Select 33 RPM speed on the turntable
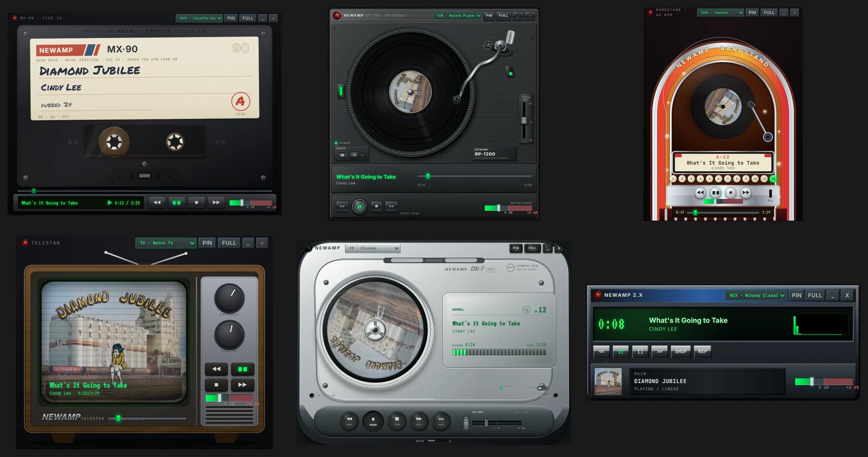This screenshot has width=868, height=457. pos(342,155)
